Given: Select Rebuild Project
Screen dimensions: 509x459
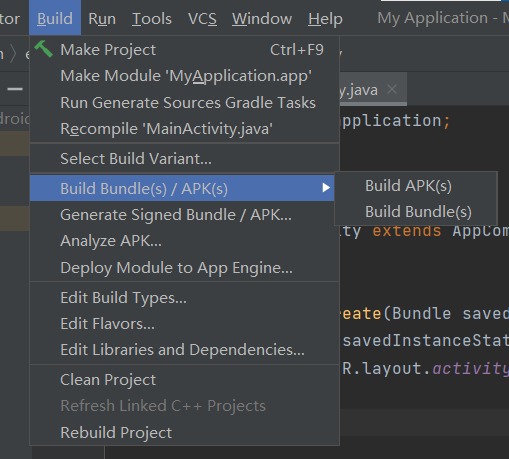Looking at the screenshot, I should [x=185, y=433].
